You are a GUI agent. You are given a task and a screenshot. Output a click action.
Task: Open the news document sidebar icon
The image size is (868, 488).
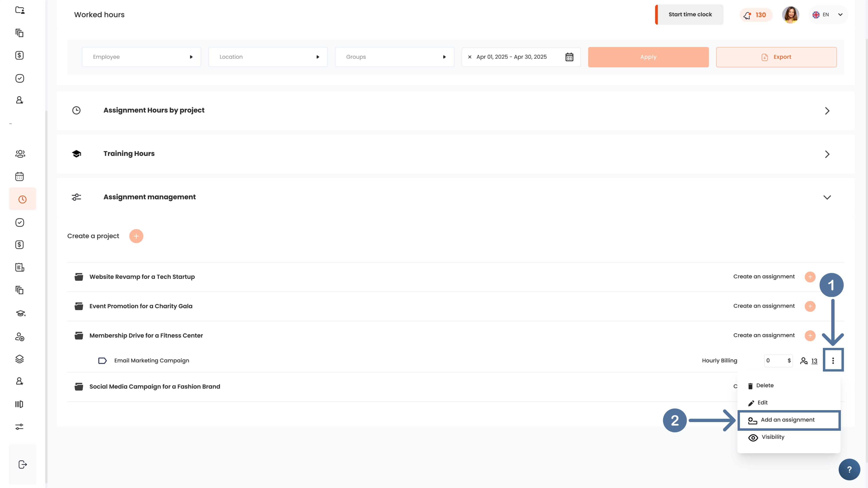point(20,267)
